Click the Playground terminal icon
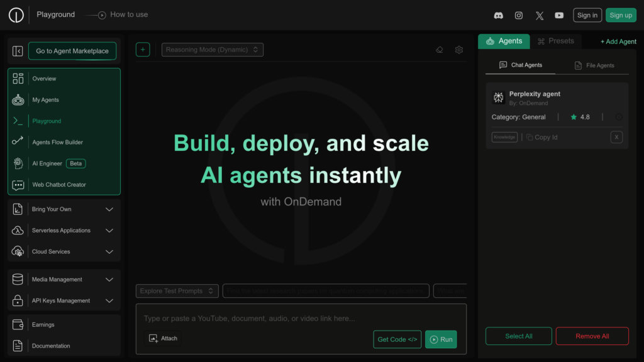Screen dimensions: 644x362 click(x=18, y=121)
